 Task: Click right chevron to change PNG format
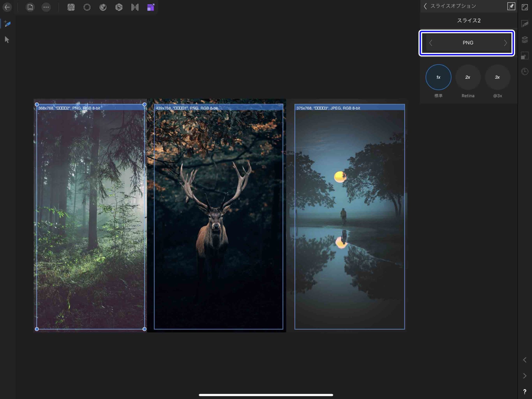coord(505,43)
